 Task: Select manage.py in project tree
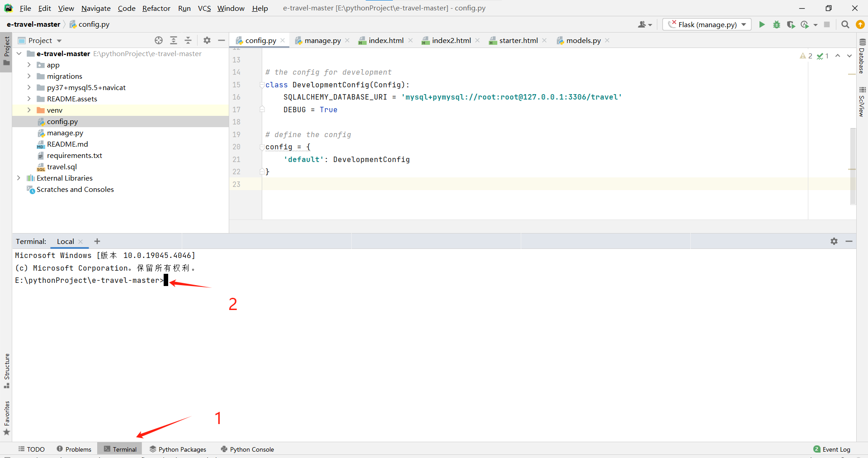pyautogui.click(x=65, y=133)
